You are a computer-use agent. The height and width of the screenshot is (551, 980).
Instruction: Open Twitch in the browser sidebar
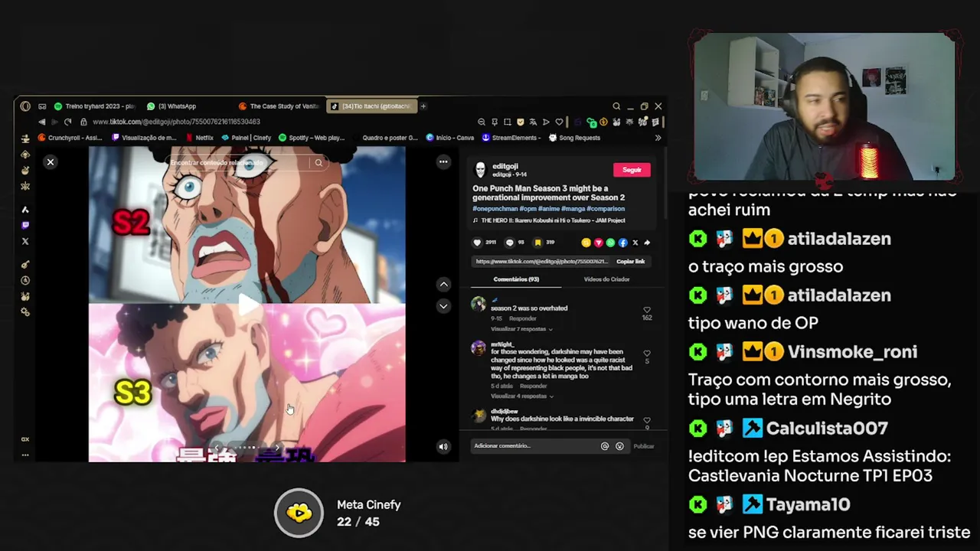25,226
